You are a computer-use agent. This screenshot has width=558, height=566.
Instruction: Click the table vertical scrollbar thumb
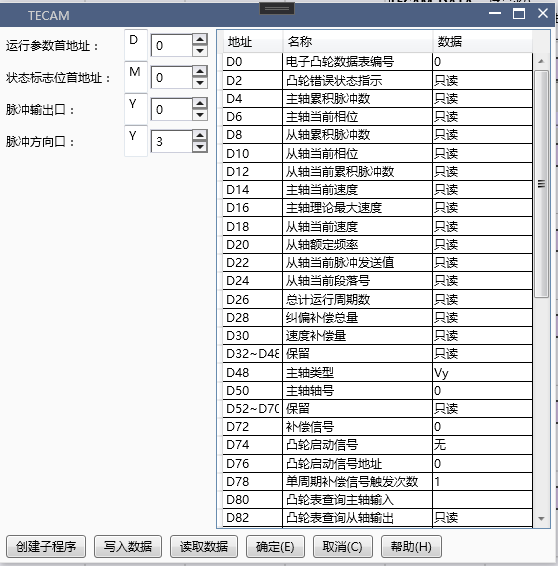(541, 184)
